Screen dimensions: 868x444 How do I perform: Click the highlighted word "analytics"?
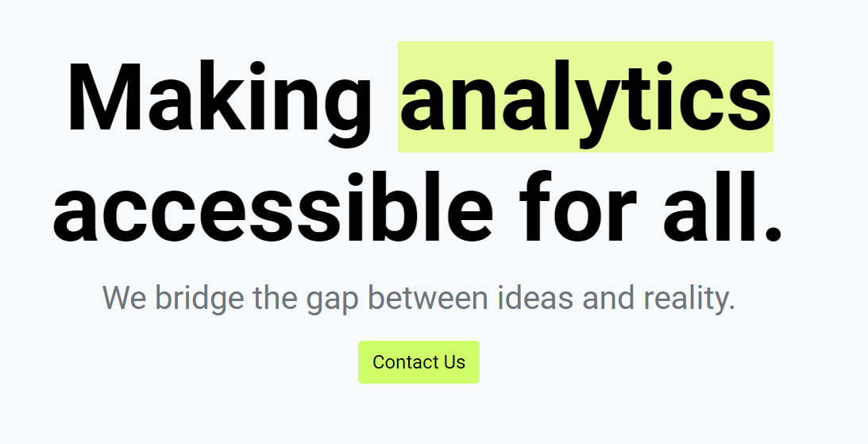[585, 98]
